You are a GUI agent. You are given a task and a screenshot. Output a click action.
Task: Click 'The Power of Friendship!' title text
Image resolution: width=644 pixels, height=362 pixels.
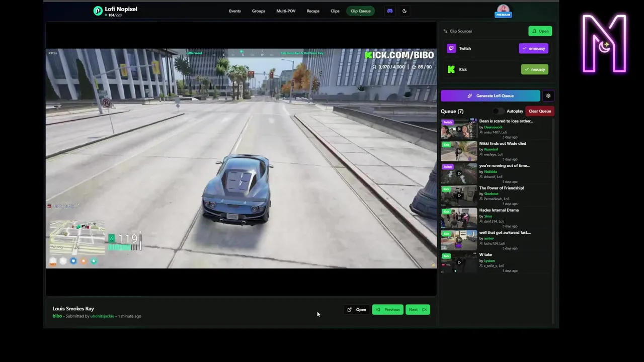pyautogui.click(x=502, y=188)
